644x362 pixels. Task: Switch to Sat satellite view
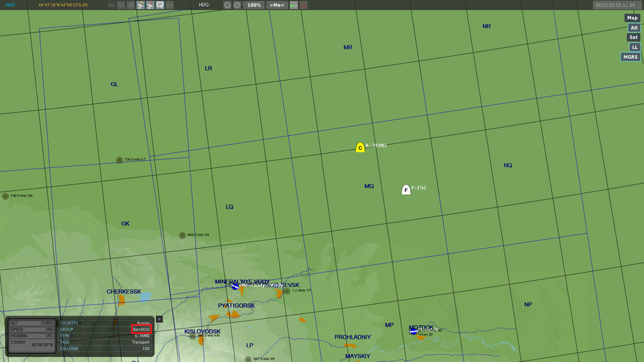tap(634, 38)
